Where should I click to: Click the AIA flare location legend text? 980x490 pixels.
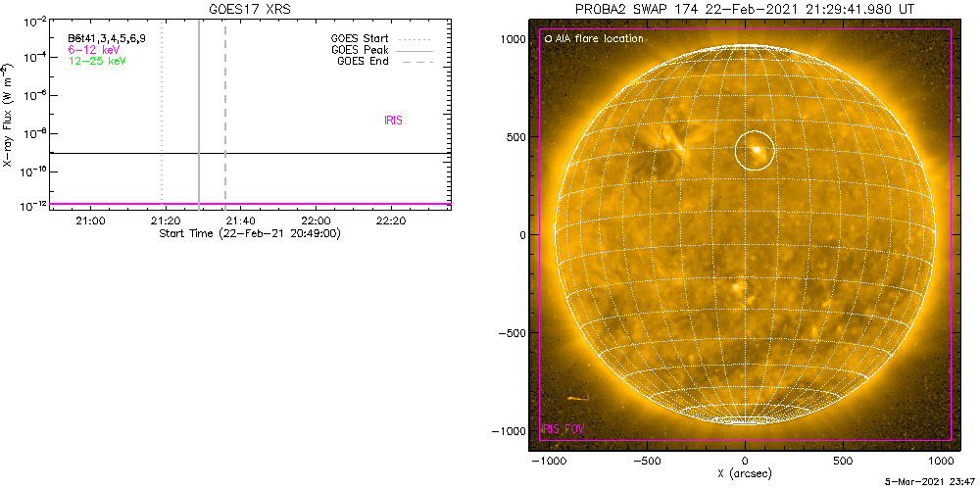click(600, 39)
